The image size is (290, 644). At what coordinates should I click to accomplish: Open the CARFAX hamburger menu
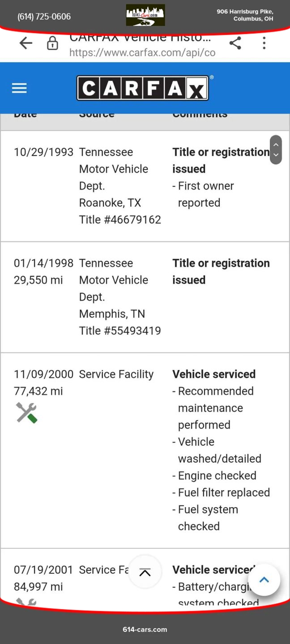[x=19, y=88]
